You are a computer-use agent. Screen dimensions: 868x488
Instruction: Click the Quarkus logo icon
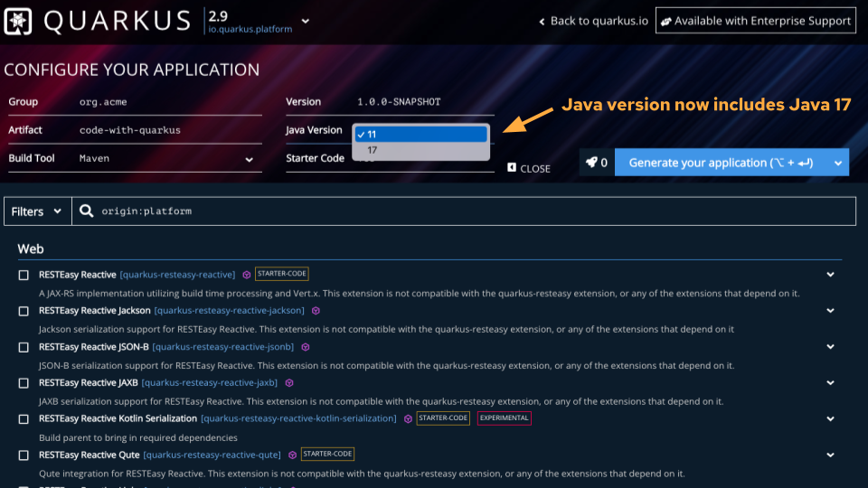[x=18, y=21]
